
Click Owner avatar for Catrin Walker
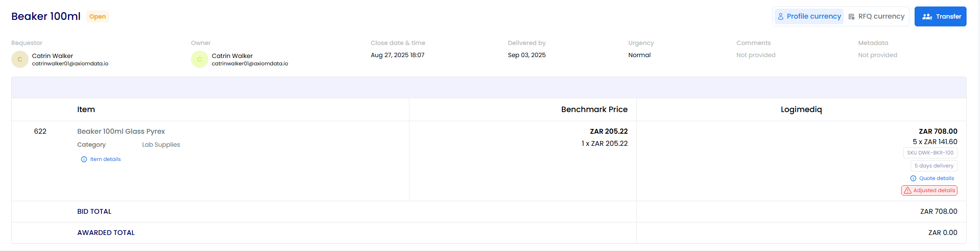tap(200, 59)
